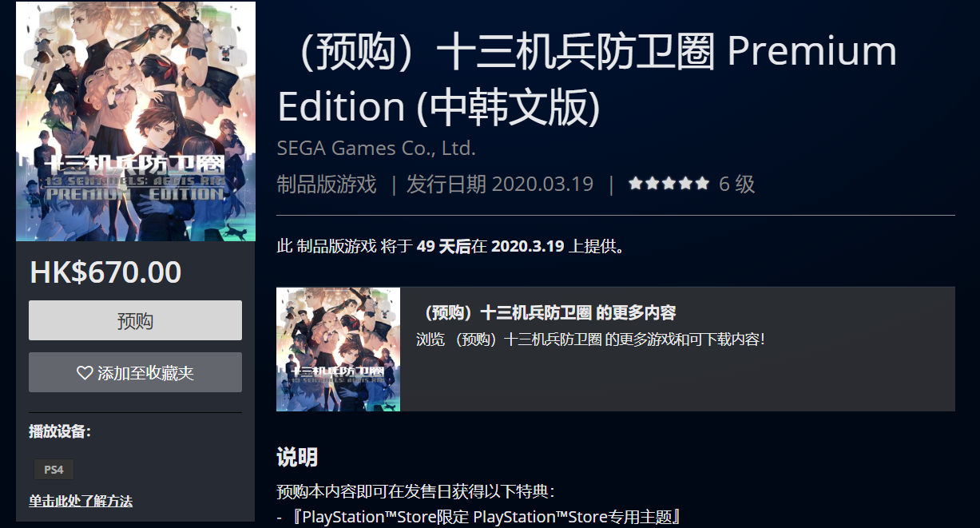
Task: Click the 预购 pre-order button
Action: coord(135,320)
